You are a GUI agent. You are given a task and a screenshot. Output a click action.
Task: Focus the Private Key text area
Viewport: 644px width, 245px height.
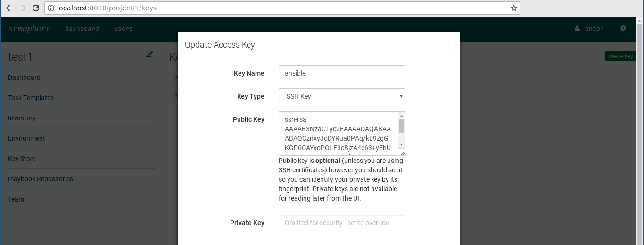tap(342, 230)
